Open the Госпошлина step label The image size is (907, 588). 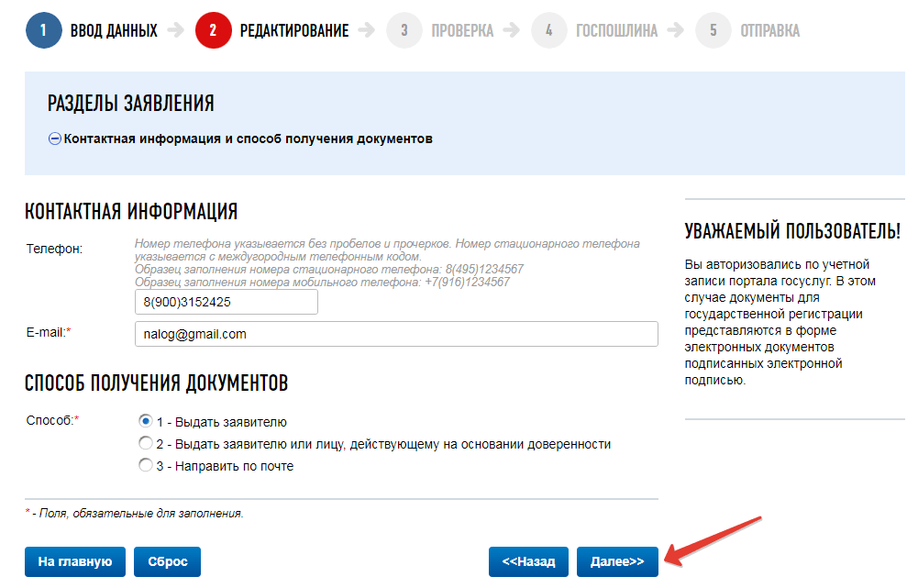tap(616, 30)
